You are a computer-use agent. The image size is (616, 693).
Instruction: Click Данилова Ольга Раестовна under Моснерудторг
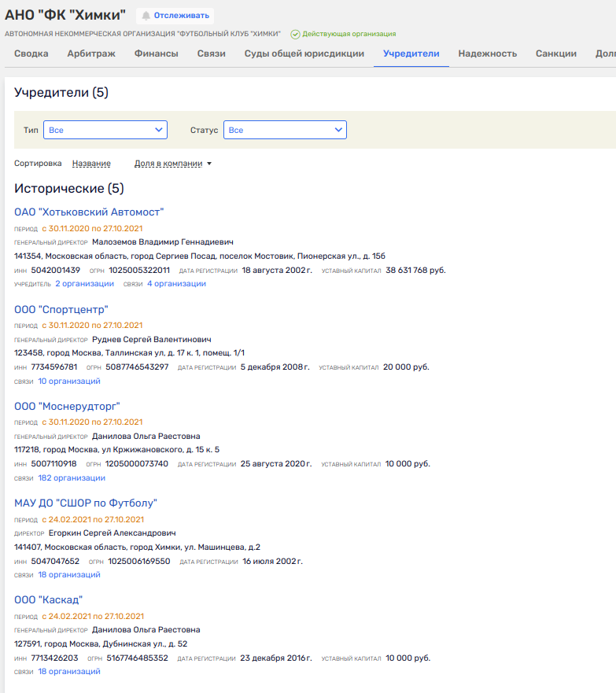(x=146, y=437)
